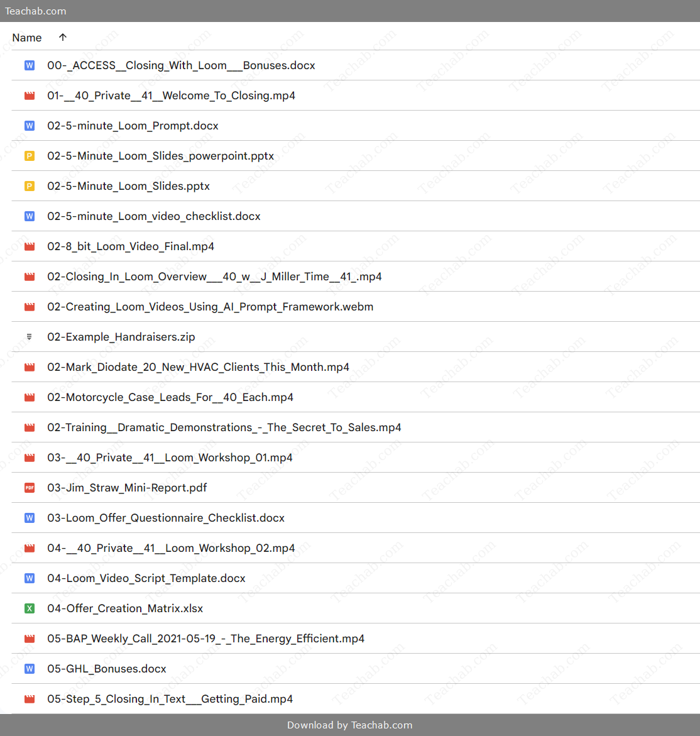
Task: Sort files by the Name column header
Action: pyautogui.click(x=27, y=38)
